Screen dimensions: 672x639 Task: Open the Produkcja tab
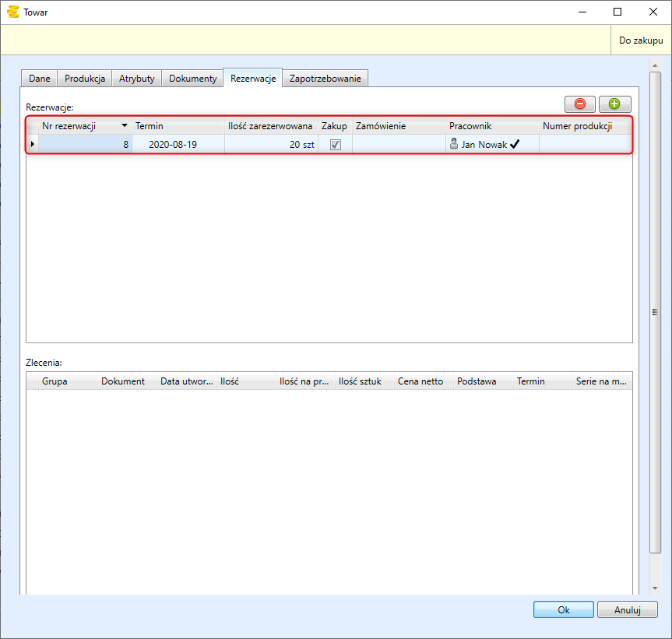click(85, 79)
